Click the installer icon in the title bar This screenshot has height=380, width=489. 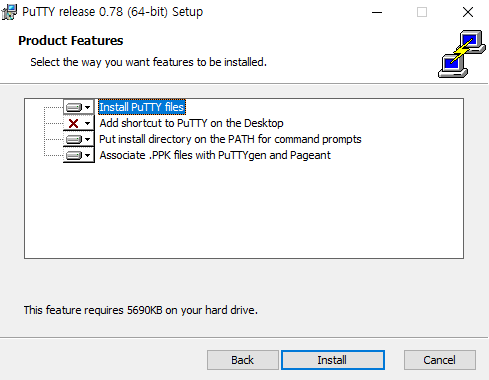click(9, 12)
